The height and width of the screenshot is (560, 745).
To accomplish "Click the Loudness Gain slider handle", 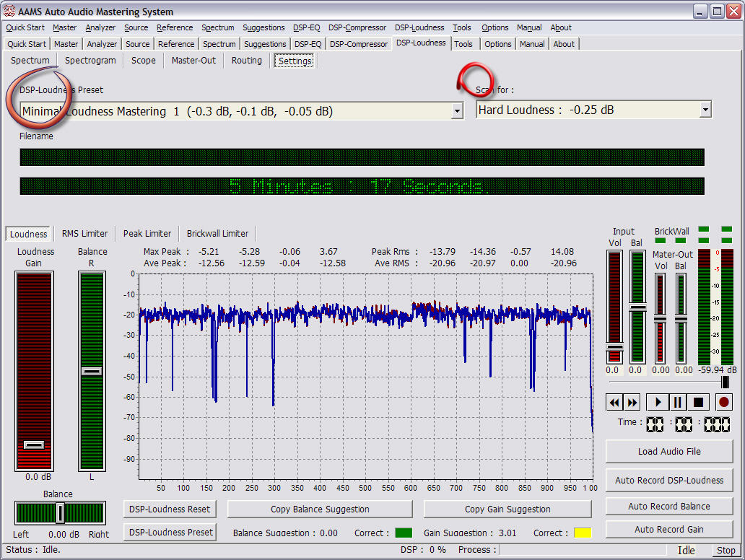I will pos(34,445).
